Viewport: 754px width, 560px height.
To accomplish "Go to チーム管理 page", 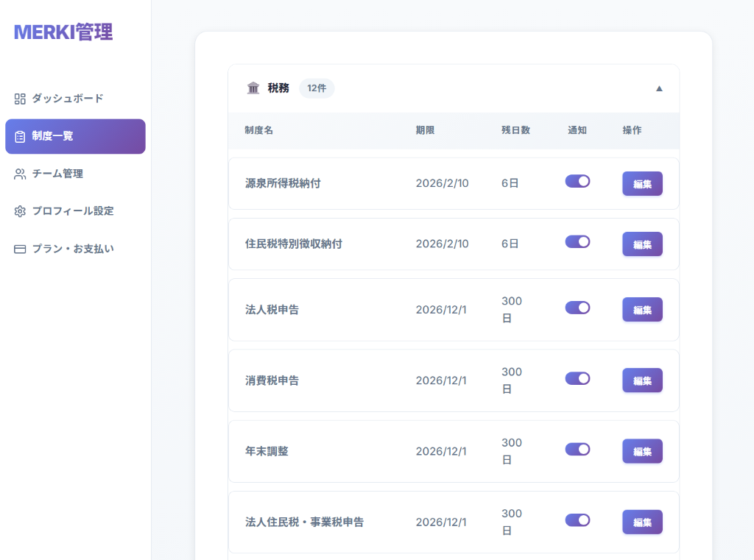I will click(x=57, y=174).
